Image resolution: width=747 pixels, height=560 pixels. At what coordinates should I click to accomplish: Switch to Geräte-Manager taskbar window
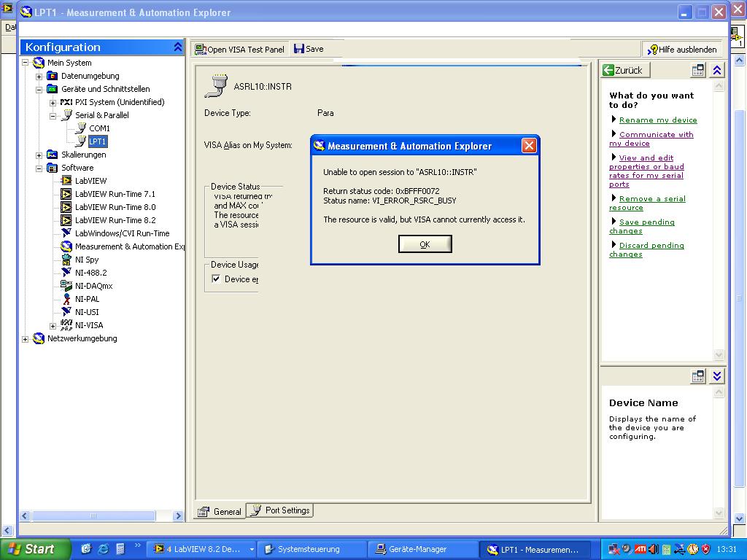click(422, 549)
